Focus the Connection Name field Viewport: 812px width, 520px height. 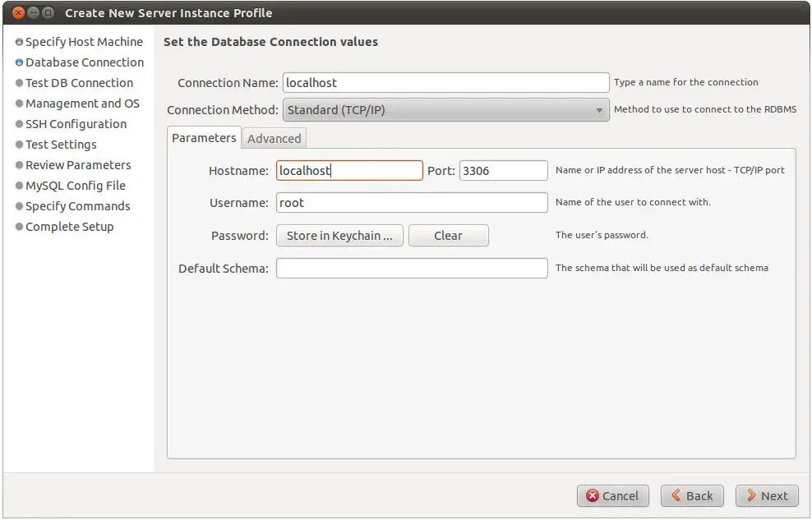pos(445,82)
